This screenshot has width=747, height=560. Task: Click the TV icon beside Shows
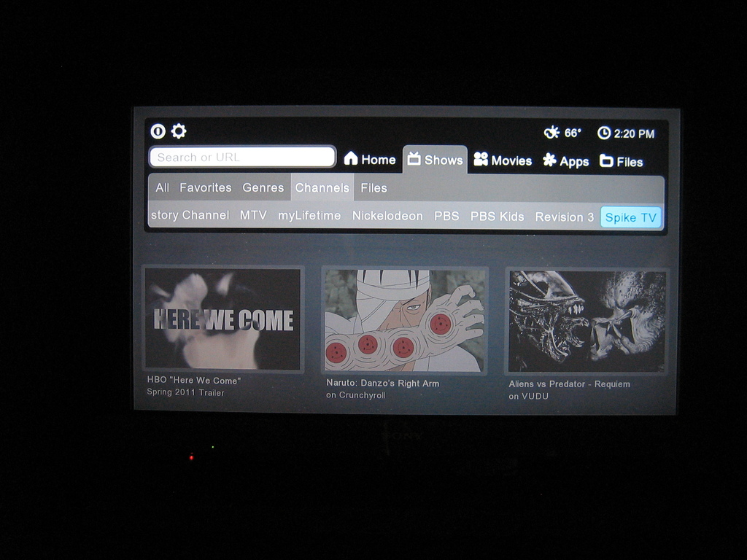tap(414, 158)
